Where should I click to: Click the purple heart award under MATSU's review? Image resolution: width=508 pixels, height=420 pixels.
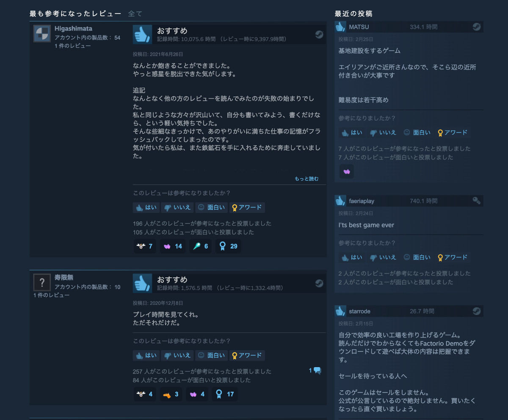coord(347,171)
